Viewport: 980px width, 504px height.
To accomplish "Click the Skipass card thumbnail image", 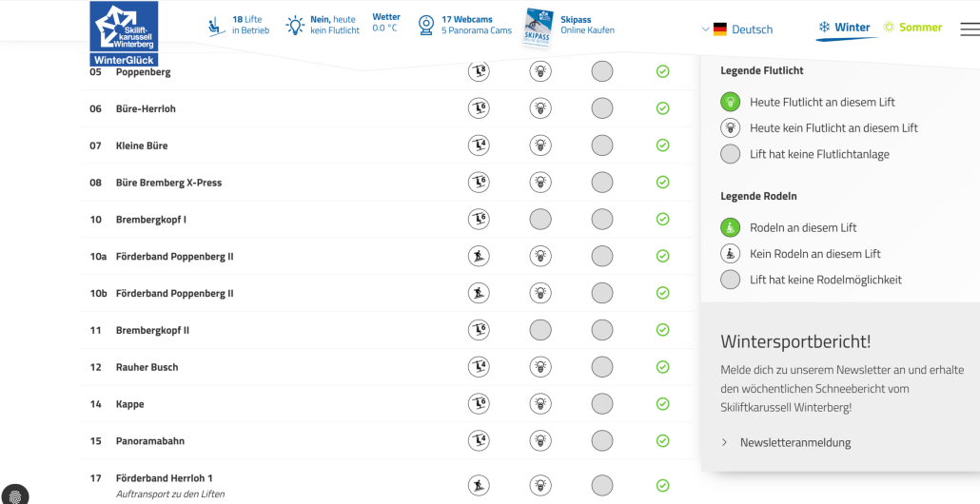I will click(538, 25).
